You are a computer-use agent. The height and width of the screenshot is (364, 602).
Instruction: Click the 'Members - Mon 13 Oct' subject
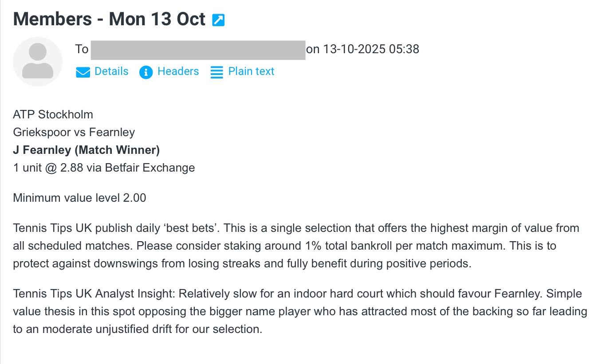point(109,20)
